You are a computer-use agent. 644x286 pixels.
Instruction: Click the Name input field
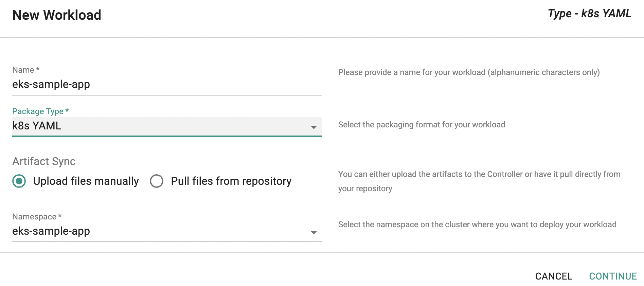[x=167, y=85]
